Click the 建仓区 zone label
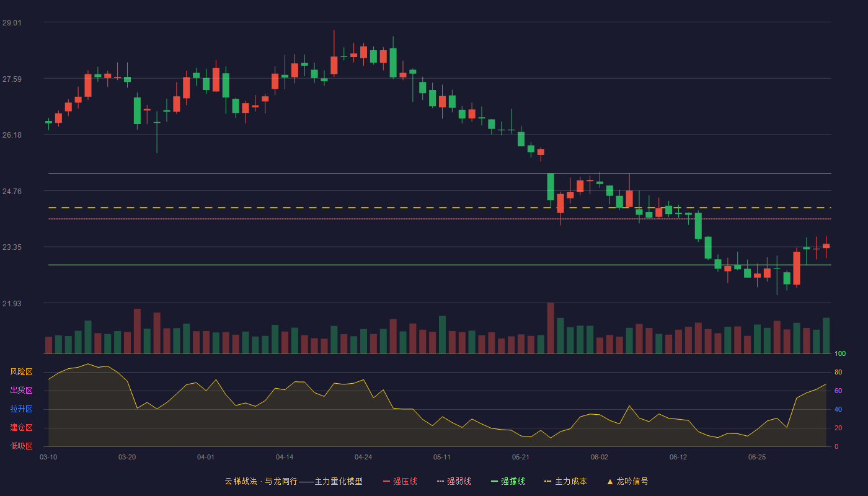This screenshot has height=496, width=868. (21, 428)
